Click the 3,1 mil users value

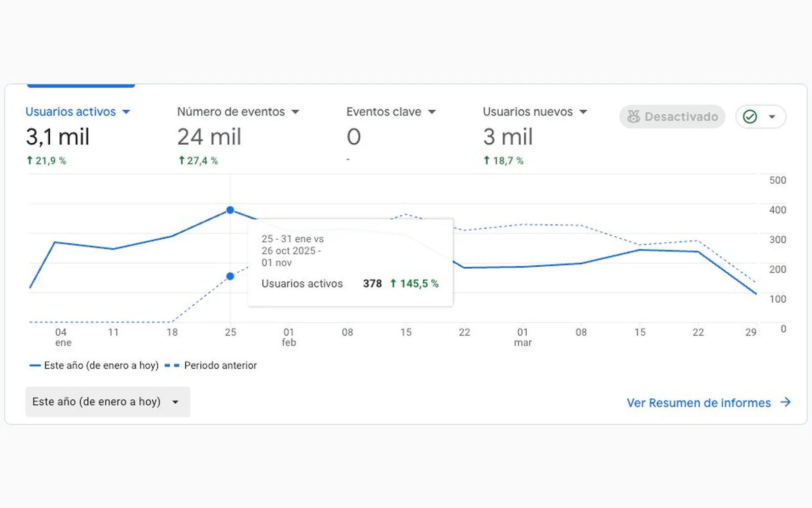click(x=58, y=137)
